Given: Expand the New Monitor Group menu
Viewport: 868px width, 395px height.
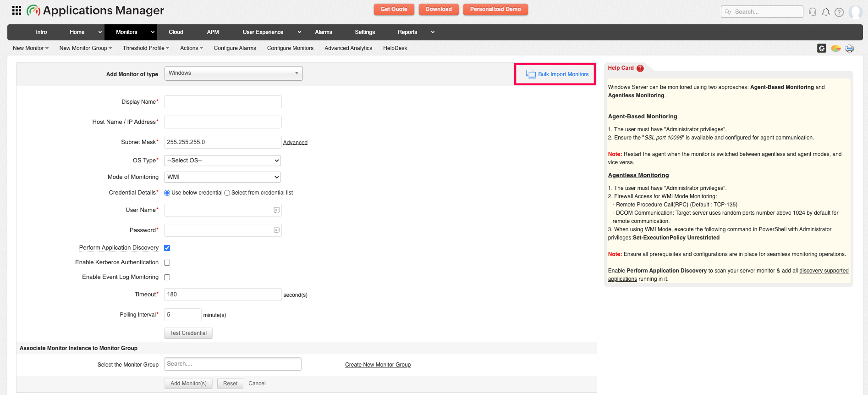Looking at the screenshot, I should point(86,48).
